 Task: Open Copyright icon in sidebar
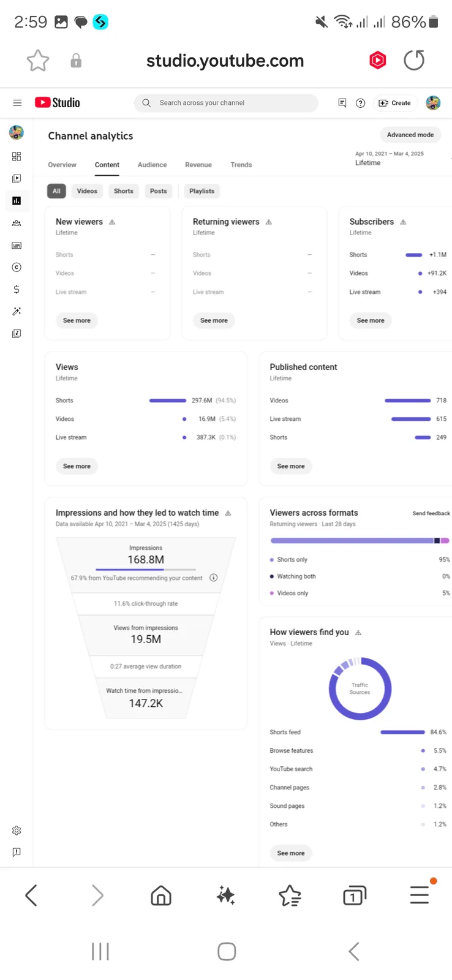coord(17,268)
